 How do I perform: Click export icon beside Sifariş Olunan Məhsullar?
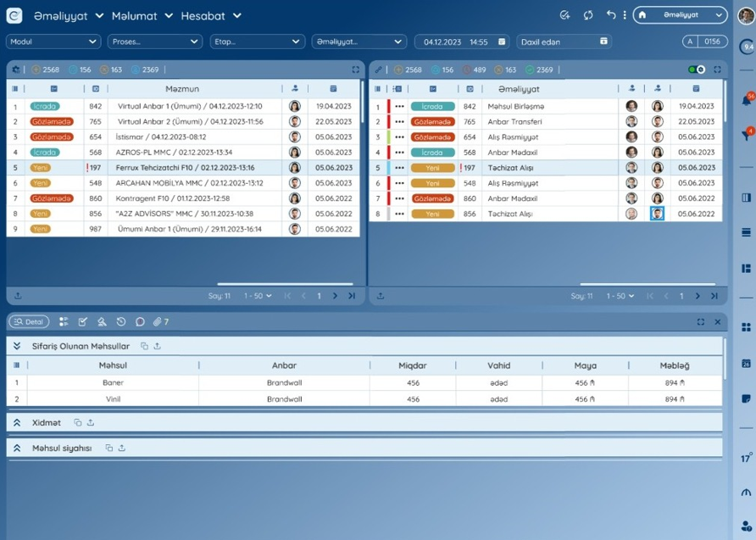click(157, 346)
